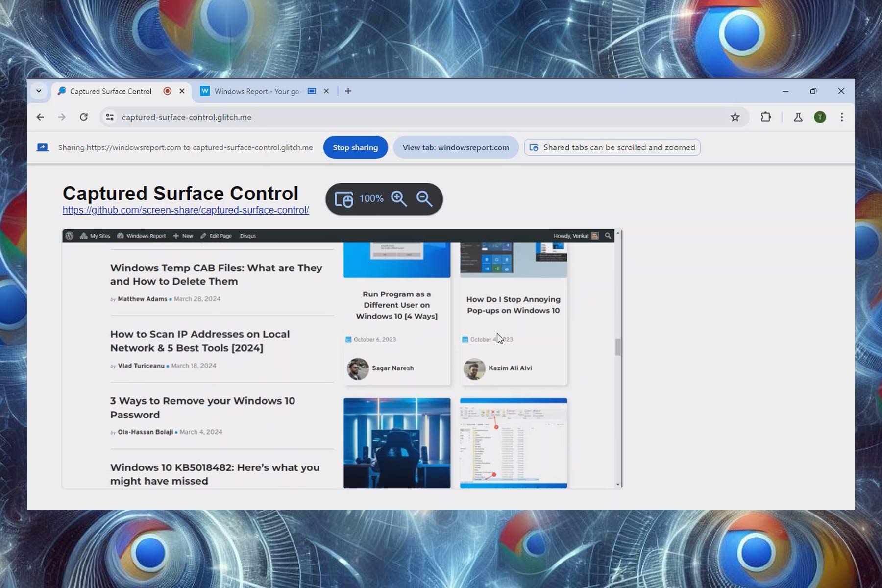Screen dimensions: 882x588
Task: Open a new tab with plus button
Action: pyautogui.click(x=348, y=91)
